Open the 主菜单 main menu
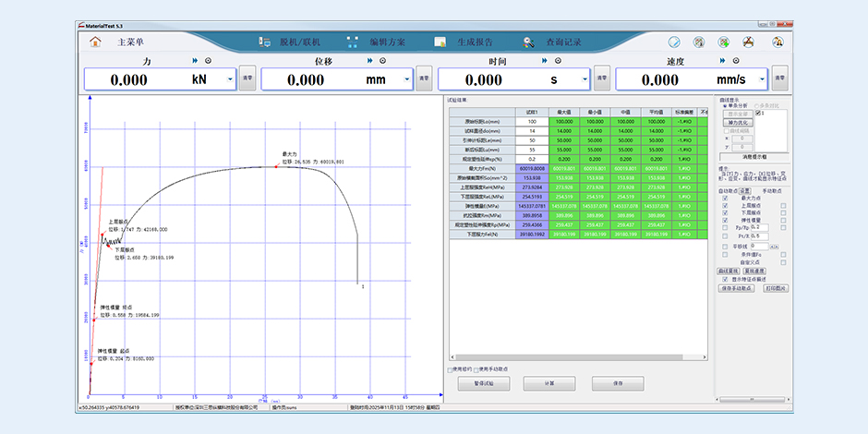This screenshot has width=868, height=434. tap(130, 42)
